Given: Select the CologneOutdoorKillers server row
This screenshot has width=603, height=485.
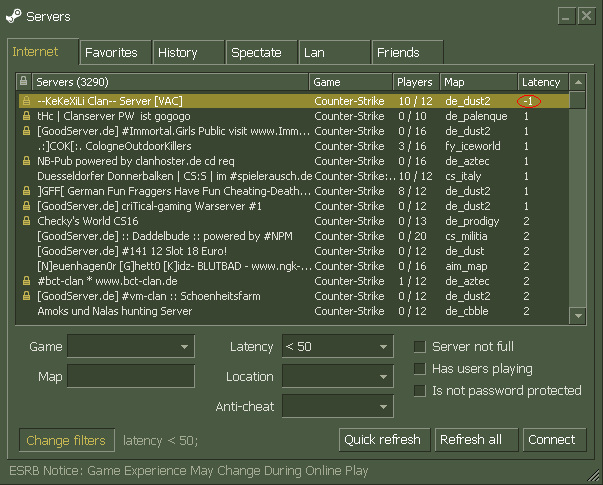Looking at the screenshot, I should point(294,146).
